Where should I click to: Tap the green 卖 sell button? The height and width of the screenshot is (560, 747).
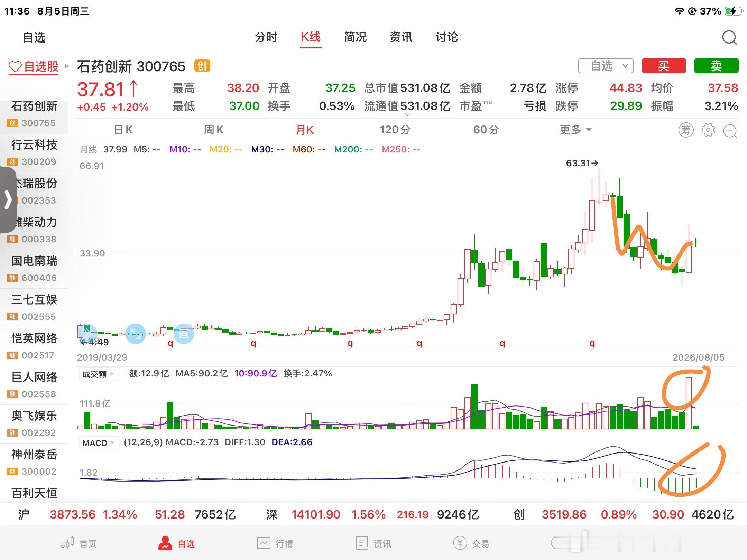(716, 66)
